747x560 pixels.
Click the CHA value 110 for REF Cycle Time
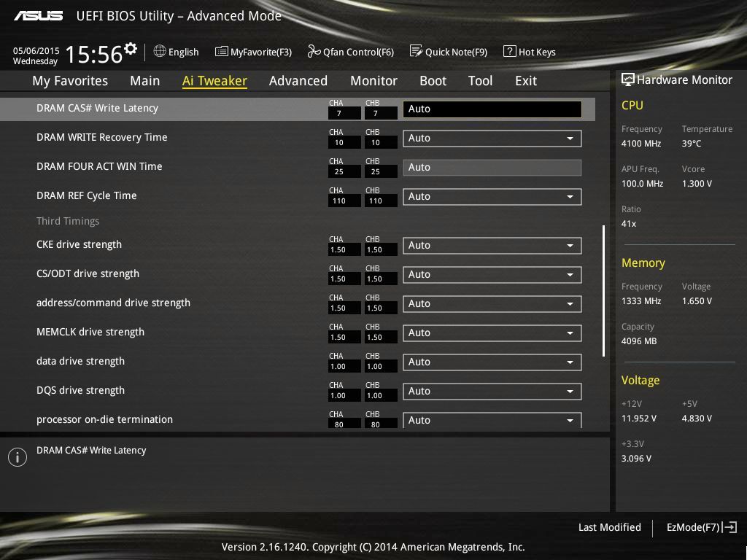tap(344, 201)
